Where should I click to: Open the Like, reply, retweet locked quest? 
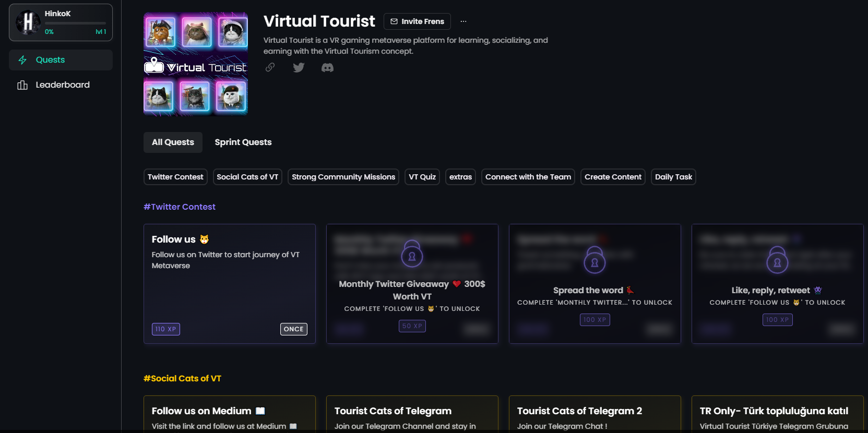coord(778,284)
